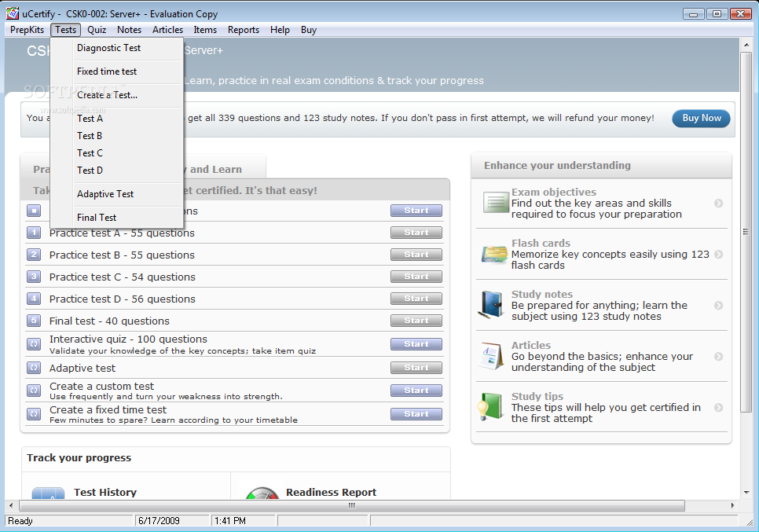Viewport: 759px width, 532px height.
Task: Start Practice test A
Action: 416,233
